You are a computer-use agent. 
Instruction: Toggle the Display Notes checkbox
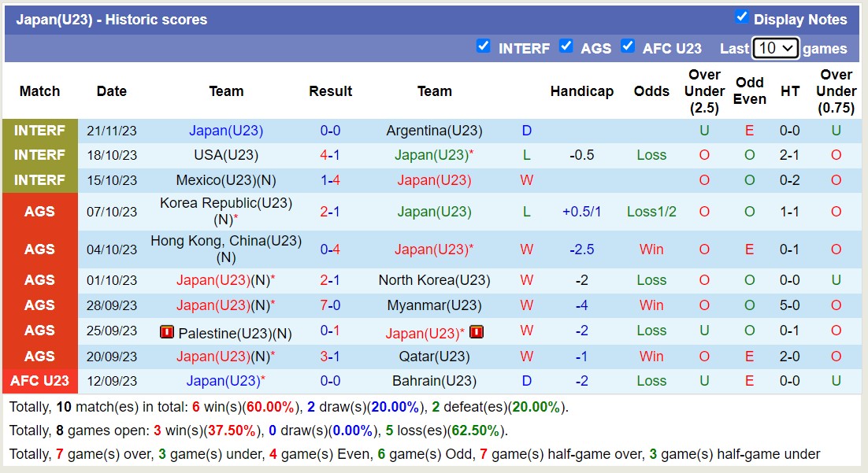741,17
